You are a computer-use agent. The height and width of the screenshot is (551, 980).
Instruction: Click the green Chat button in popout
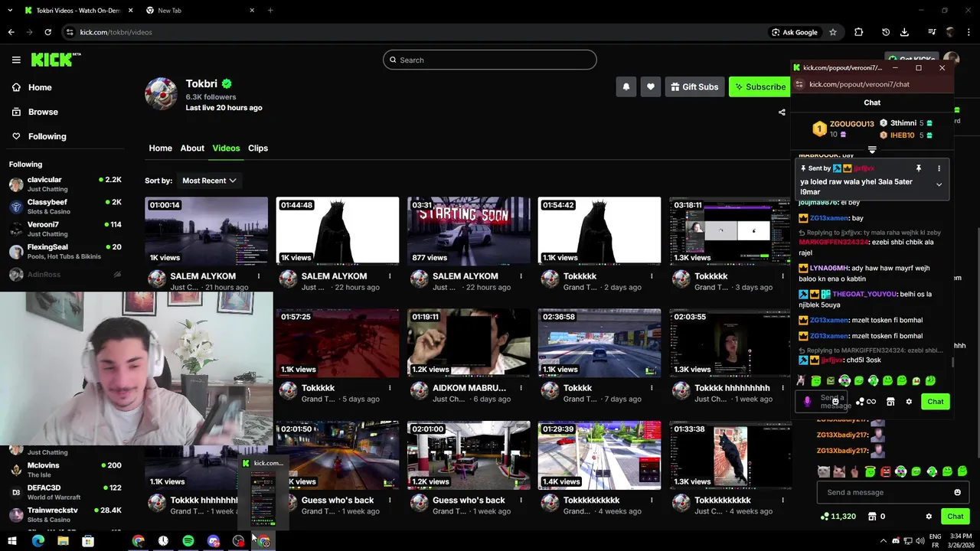pyautogui.click(x=936, y=401)
